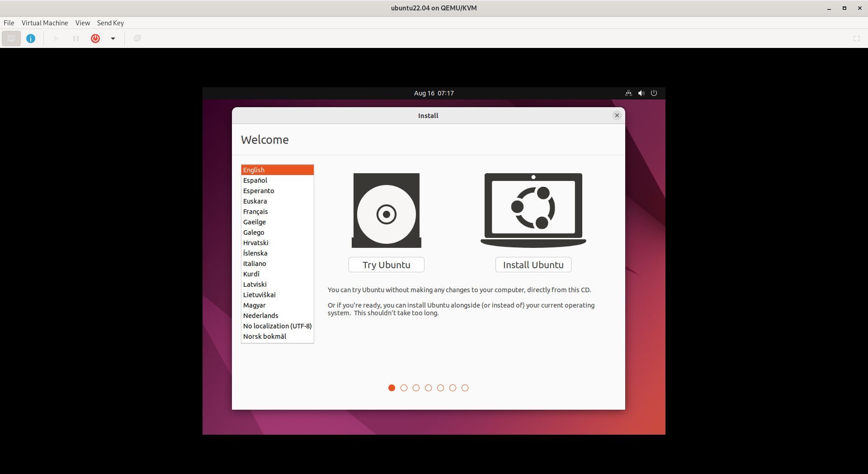This screenshot has height=474, width=868.
Task: Click the laptop Install Ubuntu image
Action: [x=533, y=210]
